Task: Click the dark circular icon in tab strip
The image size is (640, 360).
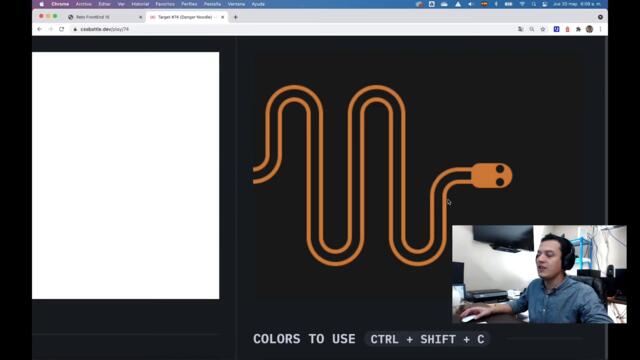Action: click(600, 17)
